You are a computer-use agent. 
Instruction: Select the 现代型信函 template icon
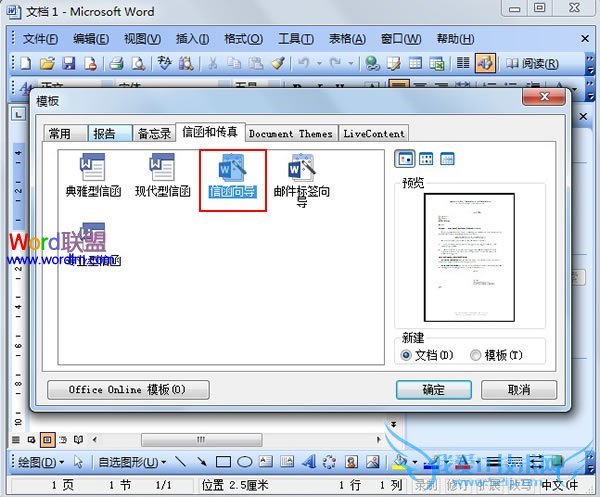(x=163, y=176)
